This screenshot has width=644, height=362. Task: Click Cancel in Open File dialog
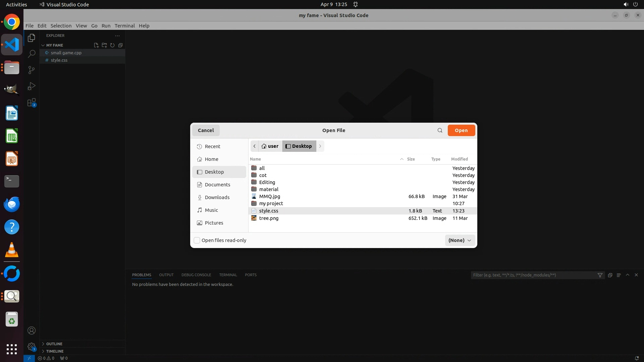click(x=206, y=130)
